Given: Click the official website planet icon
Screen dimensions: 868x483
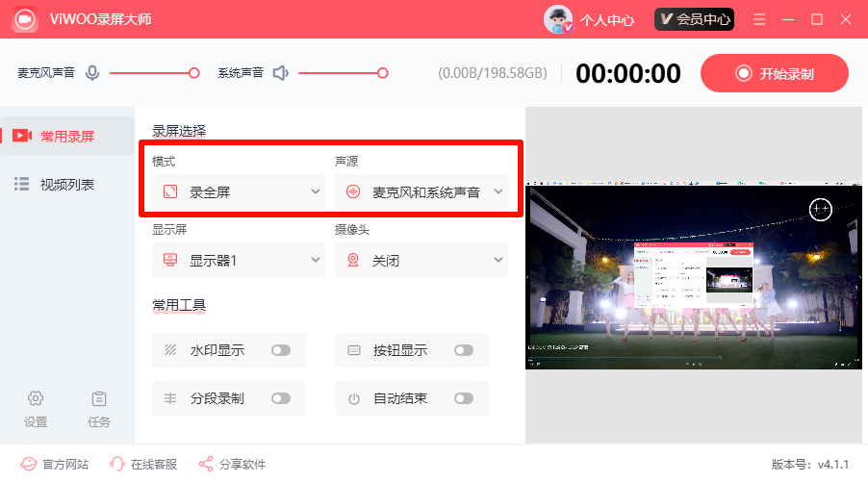Looking at the screenshot, I should click(x=29, y=464).
